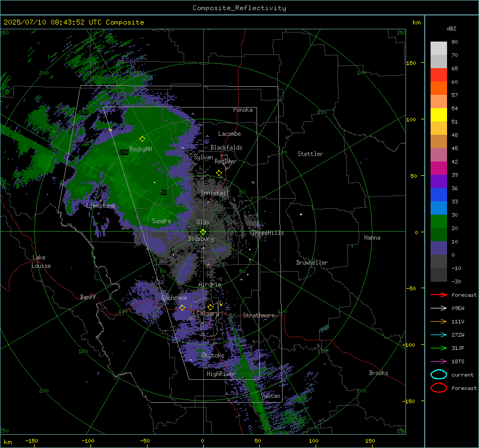Click white plus marker south of Stettler
This screenshot has height=448, width=479.
tap(301, 214)
